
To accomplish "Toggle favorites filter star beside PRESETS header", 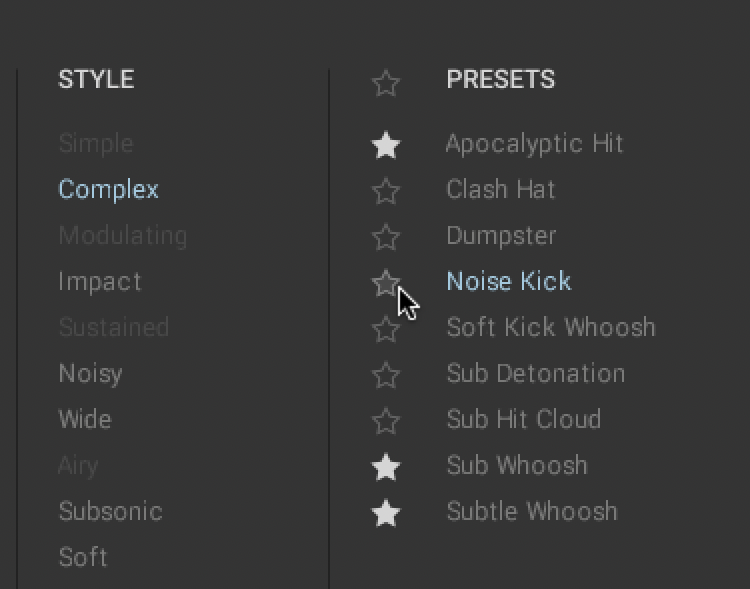I will [x=386, y=84].
